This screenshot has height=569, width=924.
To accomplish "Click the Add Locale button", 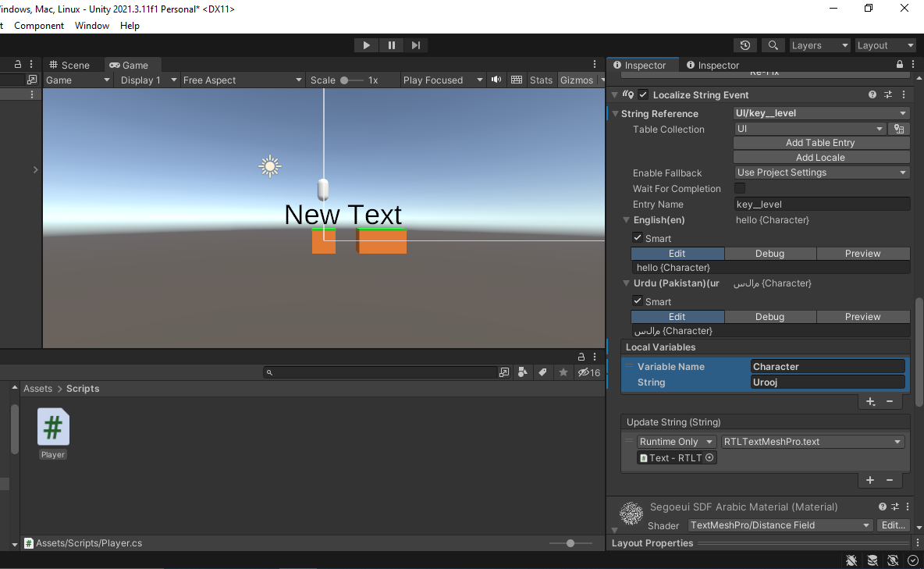I will click(x=820, y=157).
